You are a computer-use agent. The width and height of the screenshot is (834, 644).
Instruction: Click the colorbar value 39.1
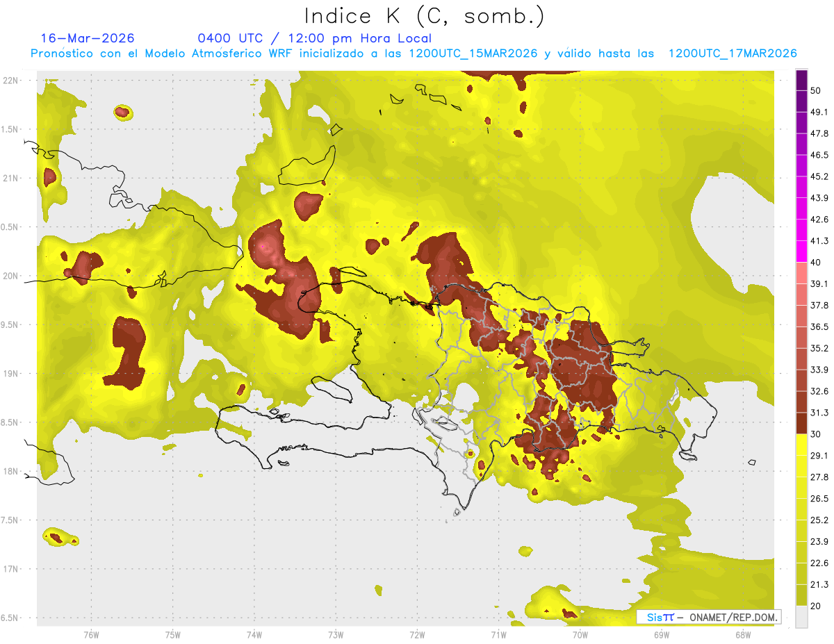[819, 283]
